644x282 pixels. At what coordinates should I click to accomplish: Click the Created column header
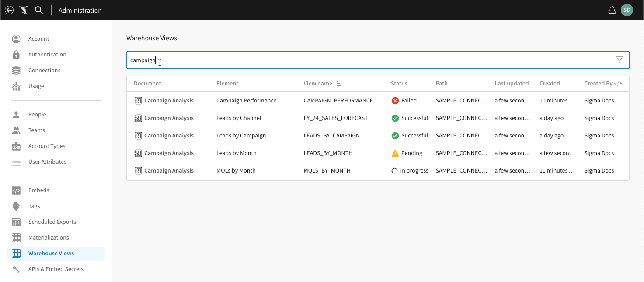pos(550,84)
